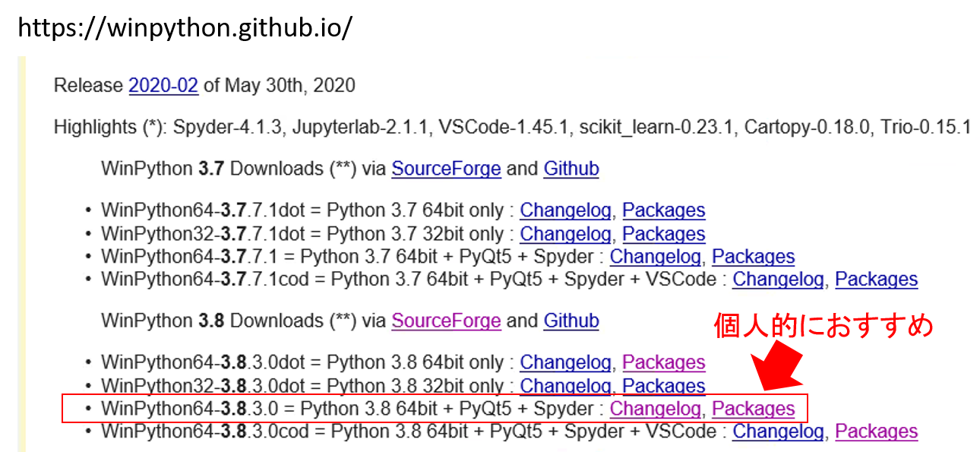Open Changelog for WinPython64-3.7.7.1dot
The height and width of the screenshot is (452, 980).
tap(565, 210)
